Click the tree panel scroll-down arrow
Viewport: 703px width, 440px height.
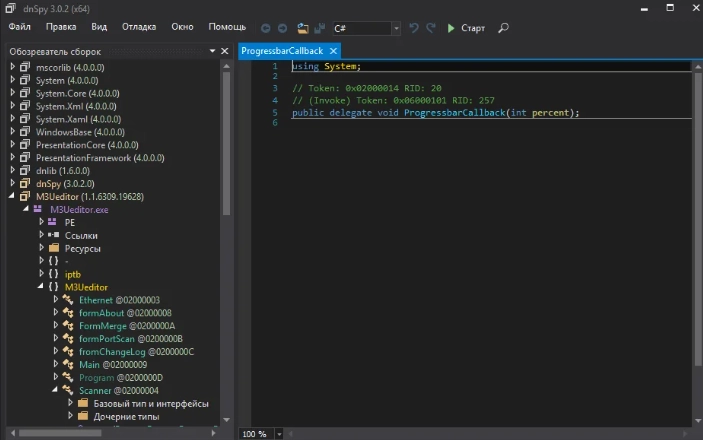click(x=226, y=420)
